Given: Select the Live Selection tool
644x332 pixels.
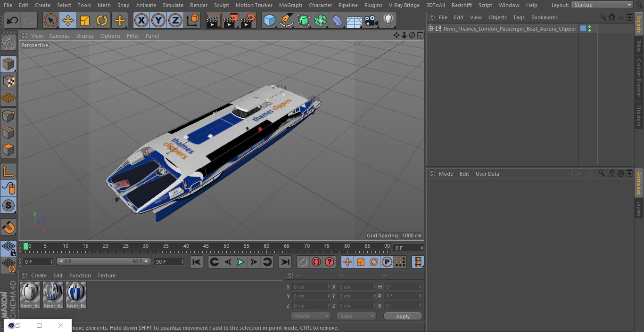Looking at the screenshot, I should click(50, 20).
